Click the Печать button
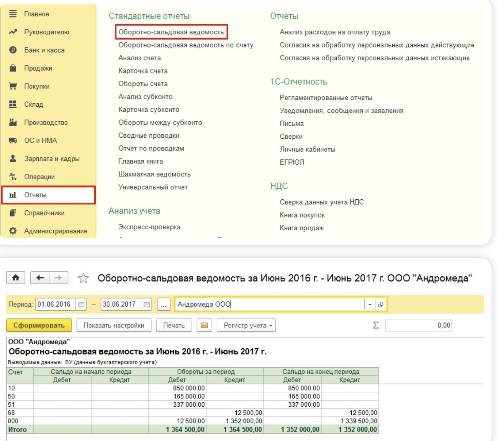The height and width of the screenshot is (441, 504). (x=174, y=325)
